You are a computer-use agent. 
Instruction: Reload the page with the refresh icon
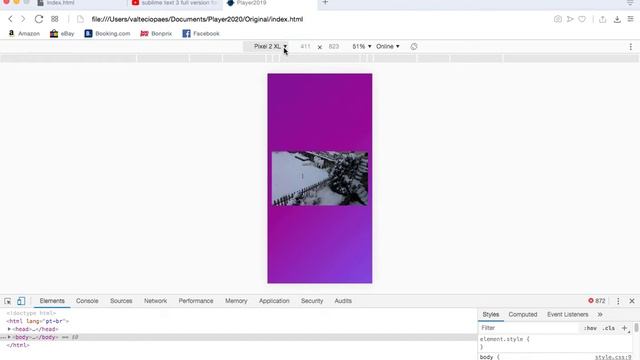click(39, 19)
